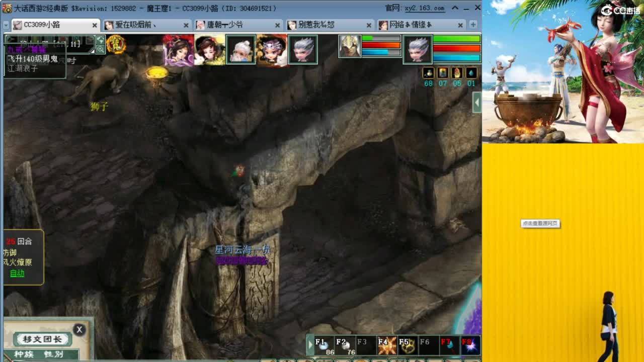This screenshot has width=644, height=362.
Task: Close the 移交团长 panel with X
Action: (79, 330)
